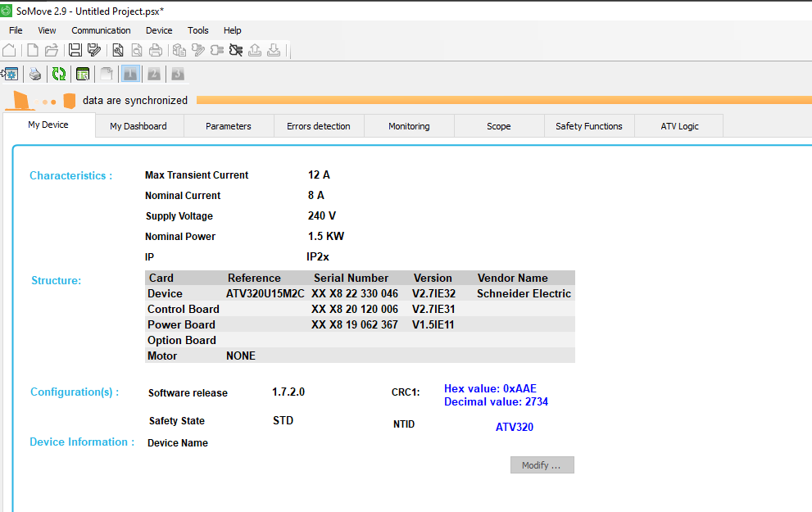Viewport: 812px width, 512px height.
Task: Switch to the My Dashboard tab
Action: pos(138,126)
